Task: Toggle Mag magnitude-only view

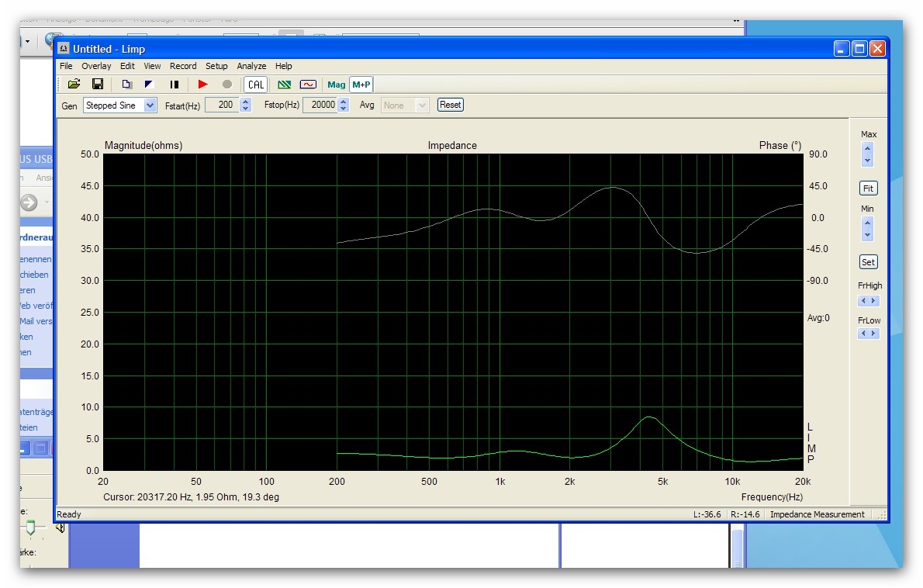Action: coord(337,85)
